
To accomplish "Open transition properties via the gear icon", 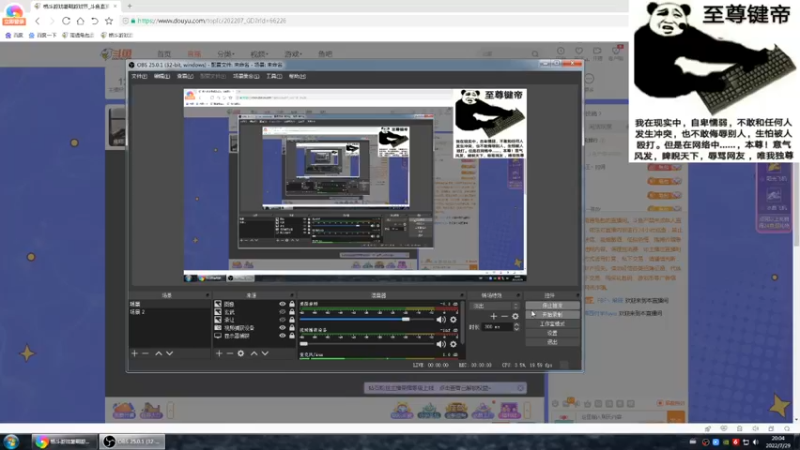I will 515,316.
